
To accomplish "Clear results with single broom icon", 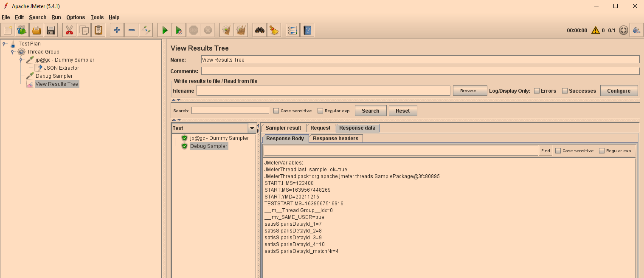I will pyautogui.click(x=227, y=30).
